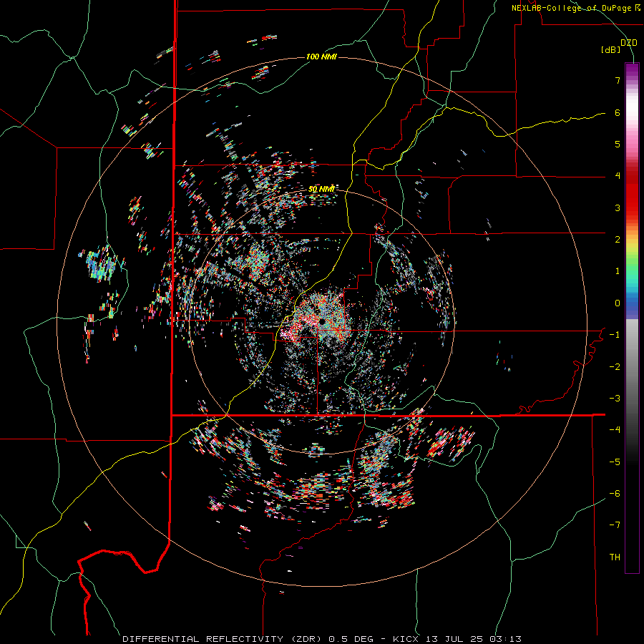Click the ZDR color scale bar
Viewport: 644px width, 644px height.
(632, 318)
